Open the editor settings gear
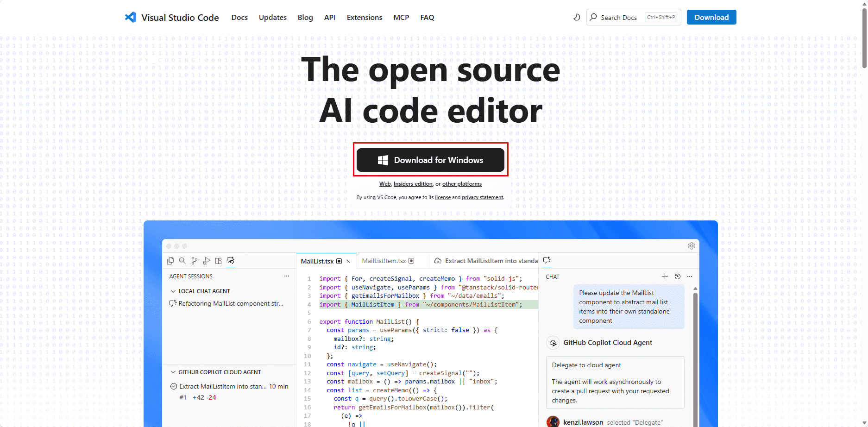The height and width of the screenshot is (427, 868). [x=692, y=246]
